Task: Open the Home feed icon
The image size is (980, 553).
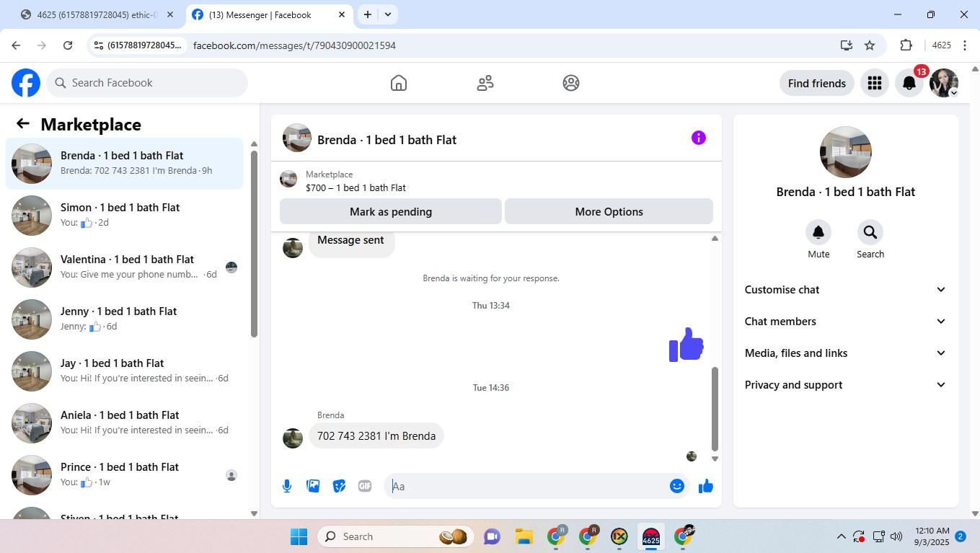Action: click(x=399, y=83)
